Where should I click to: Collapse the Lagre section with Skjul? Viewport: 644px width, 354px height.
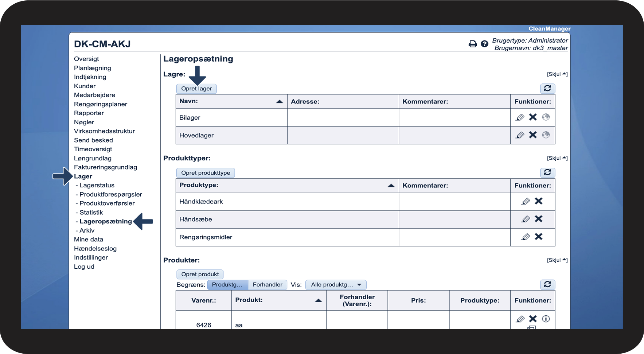[557, 74]
